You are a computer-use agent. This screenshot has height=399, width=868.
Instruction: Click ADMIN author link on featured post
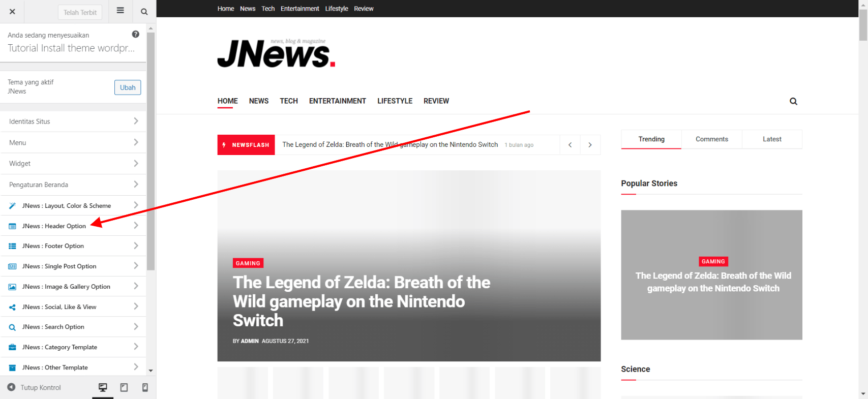coord(250,341)
